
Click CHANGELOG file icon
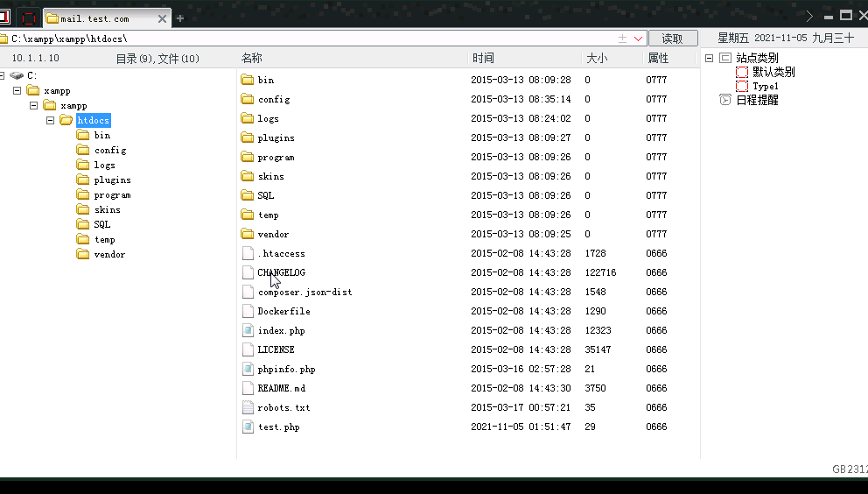tap(248, 272)
